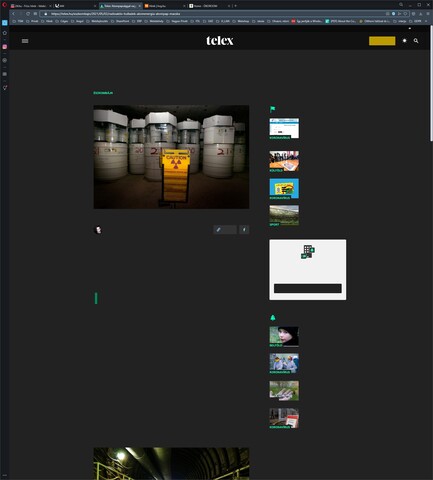433x480 pixels.
Task: Click the pencil icon button under the photo
Action: tap(225, 230)
